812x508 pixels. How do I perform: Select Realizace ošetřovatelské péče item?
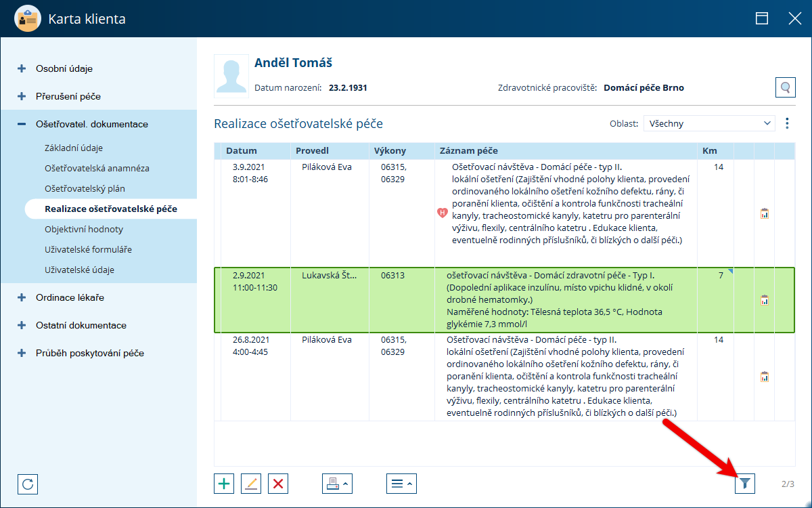coord(111,209)
